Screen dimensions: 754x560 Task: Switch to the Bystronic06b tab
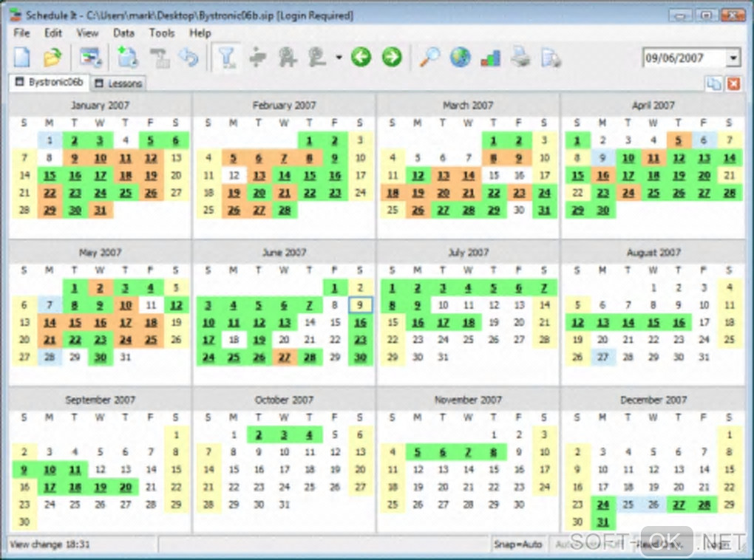[x=49, y=82]
